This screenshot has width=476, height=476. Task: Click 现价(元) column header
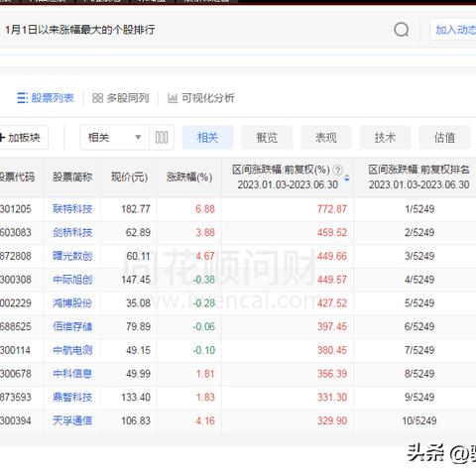point(129,178)
